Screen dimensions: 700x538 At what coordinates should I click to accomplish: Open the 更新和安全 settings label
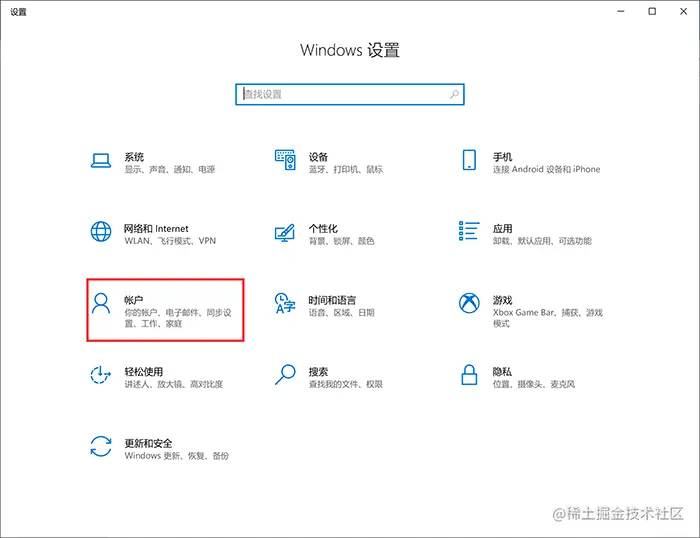148,443
